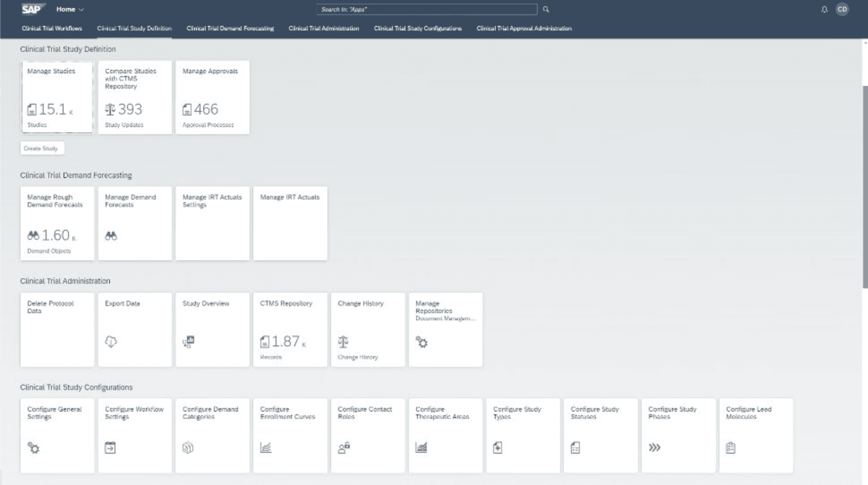The width and height of the screenshot is (868, 485).
Task: Click the Manage Repositories gear icon
Action: pyautogui.click(x=421, y=342)
